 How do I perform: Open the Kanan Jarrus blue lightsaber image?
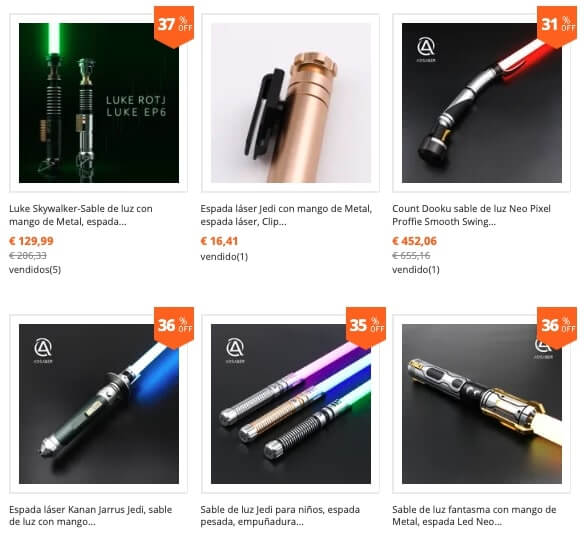tap(99, 404)
